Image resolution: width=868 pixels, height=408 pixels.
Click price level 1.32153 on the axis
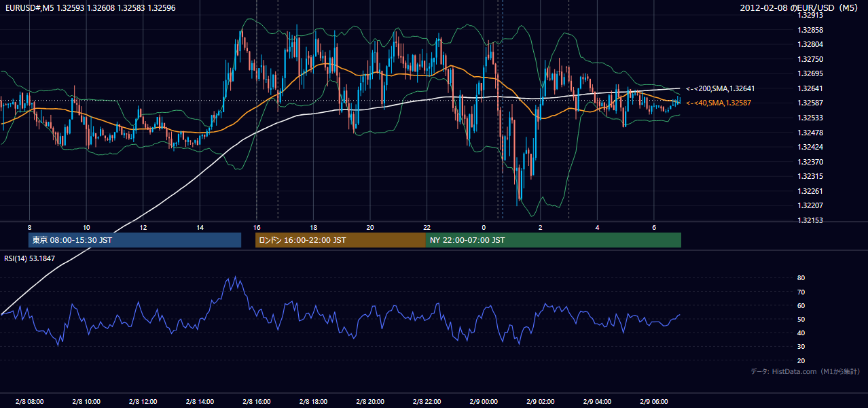[x=810, y=220]
